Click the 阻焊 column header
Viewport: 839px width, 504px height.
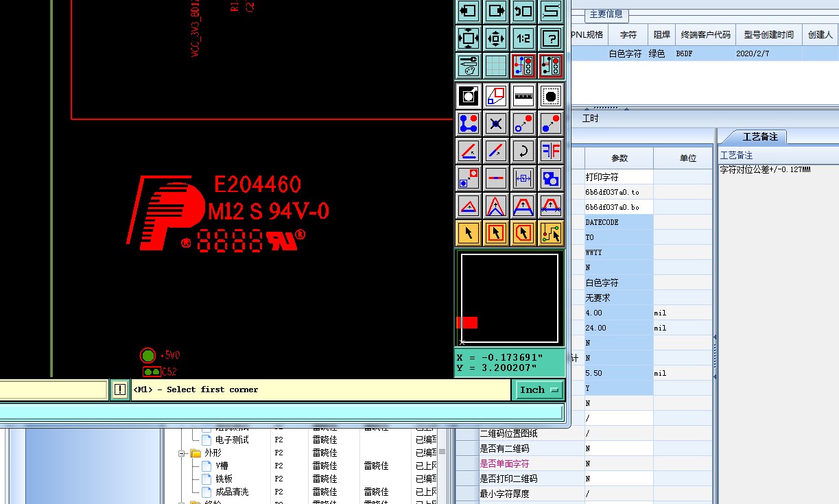point(661,34)
